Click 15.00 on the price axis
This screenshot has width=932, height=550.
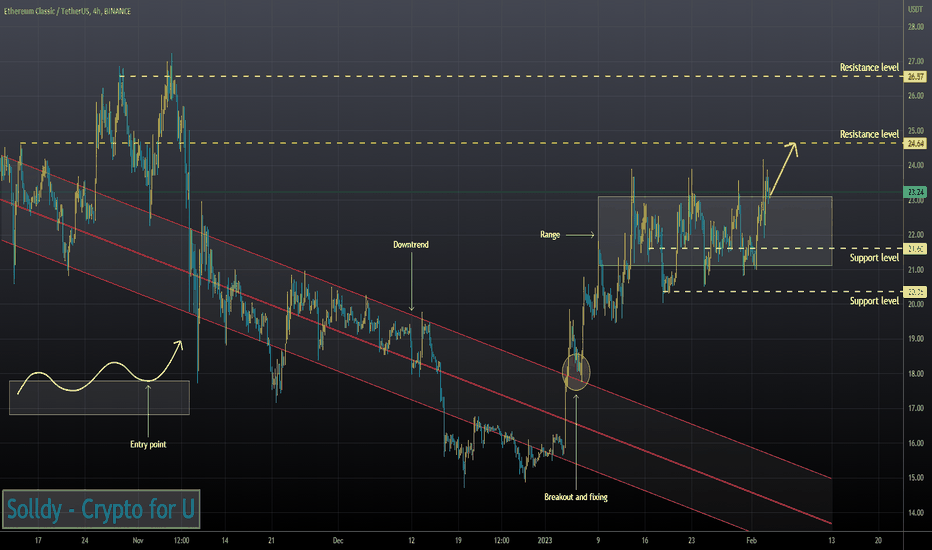click(x=915, y=478)
